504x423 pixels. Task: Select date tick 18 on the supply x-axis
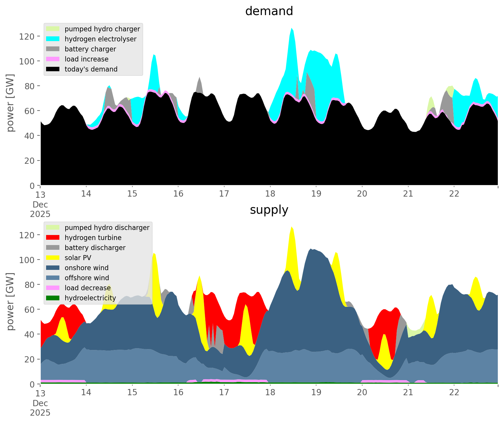click(270, 392)
